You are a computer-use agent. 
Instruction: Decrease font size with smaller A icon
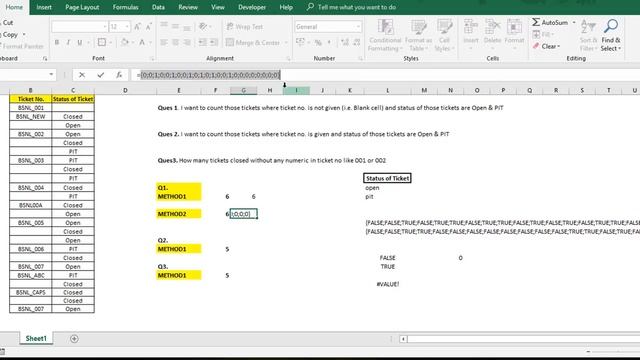pyautogui.click(x=149, y=27)
